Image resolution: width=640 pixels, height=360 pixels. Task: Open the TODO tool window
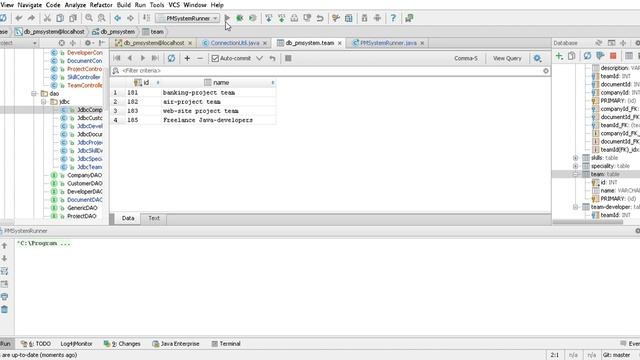[36, 344]
